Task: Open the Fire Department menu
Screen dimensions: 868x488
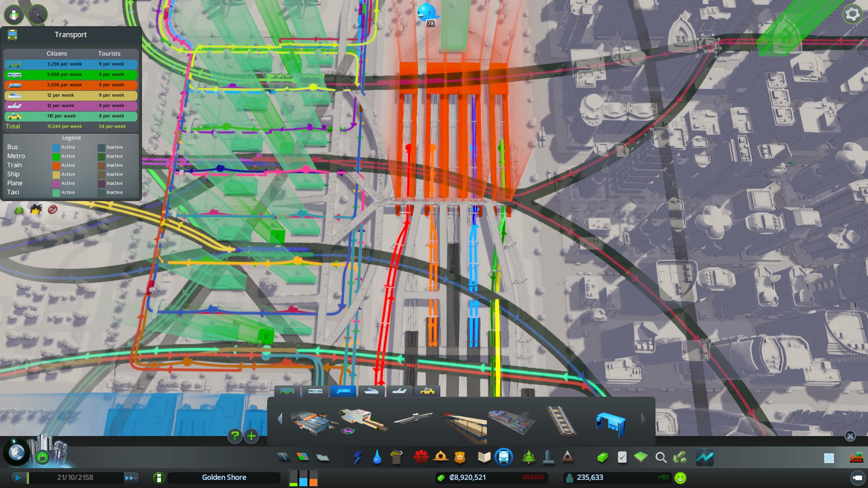Action: coord(440,458)
